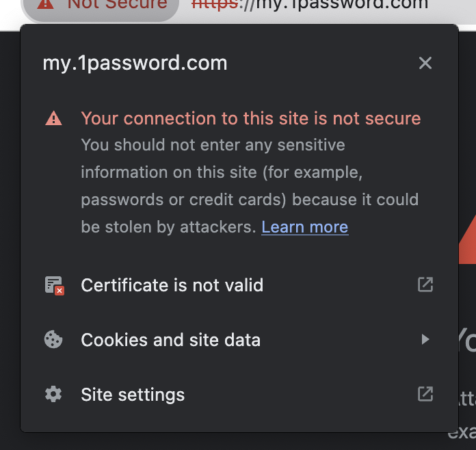Screen dimensions: 476x450
Task: Open "Cookies and site data" entry
Action: [x=170, y=340]
